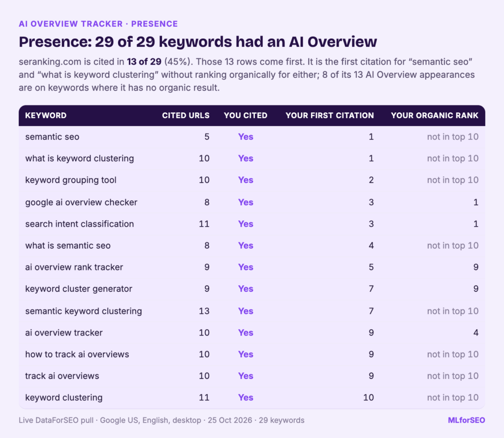504x438 pixels.
Task: Select the 'track ai overviews' keyword
Action: click(x=62, y=376)
